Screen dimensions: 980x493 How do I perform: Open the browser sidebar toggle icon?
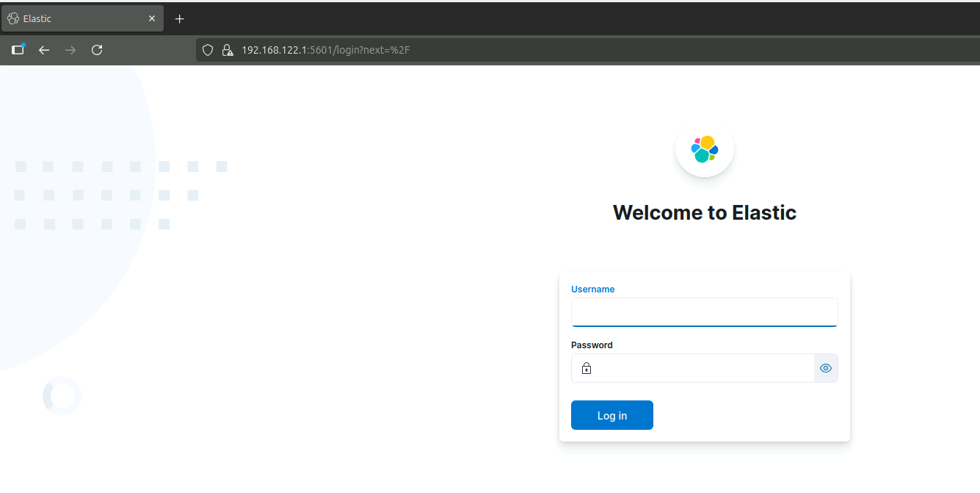18,50
